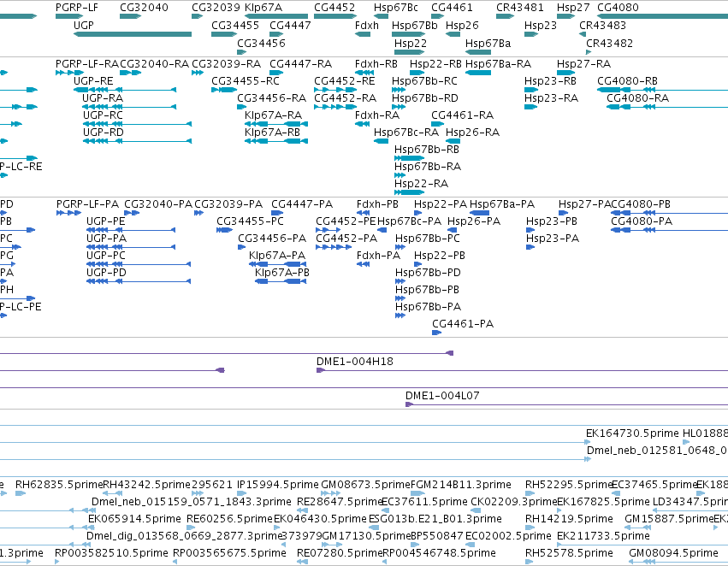The width and height of the screenshot is (728, 566).
Task: Select the CG4461-PA protein
Action: (x=437, y=333)
